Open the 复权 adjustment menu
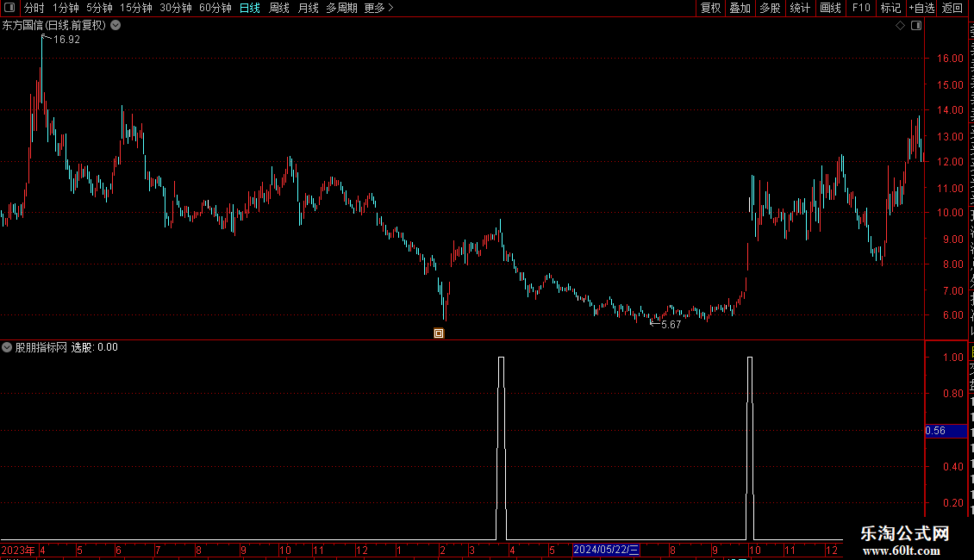 point(710,8)
